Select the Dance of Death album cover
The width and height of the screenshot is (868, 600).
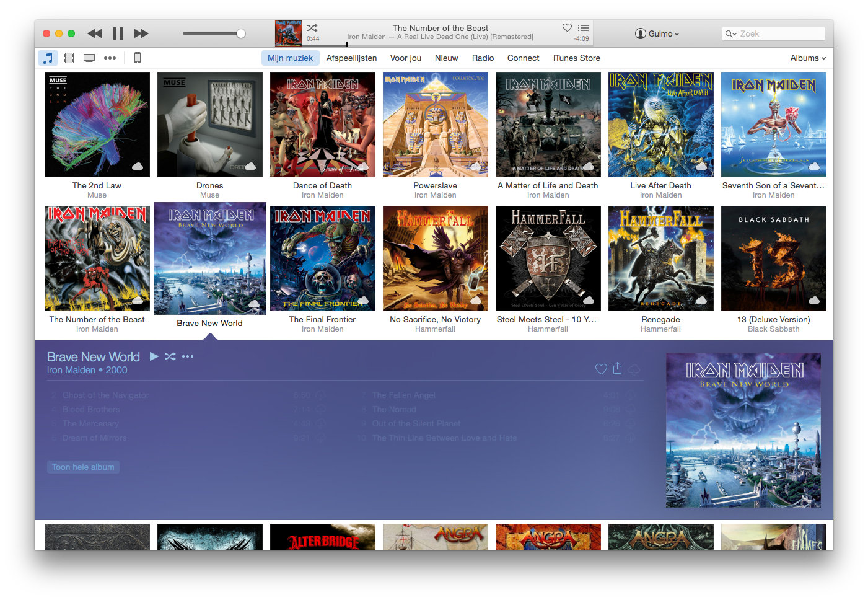coord(323,125)
